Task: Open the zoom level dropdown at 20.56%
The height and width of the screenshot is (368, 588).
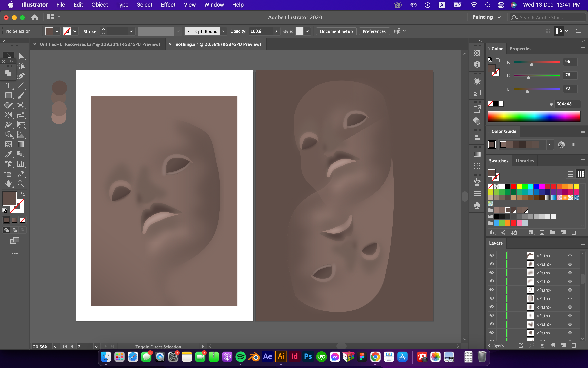Action: [x=56, y=347]
